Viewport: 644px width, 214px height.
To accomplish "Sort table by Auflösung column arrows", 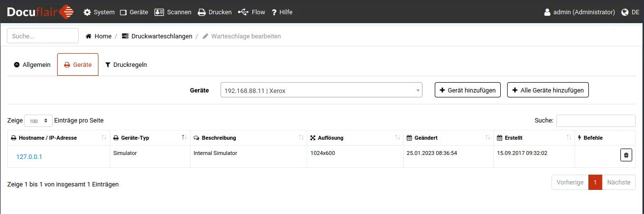I will coord(397,138).
